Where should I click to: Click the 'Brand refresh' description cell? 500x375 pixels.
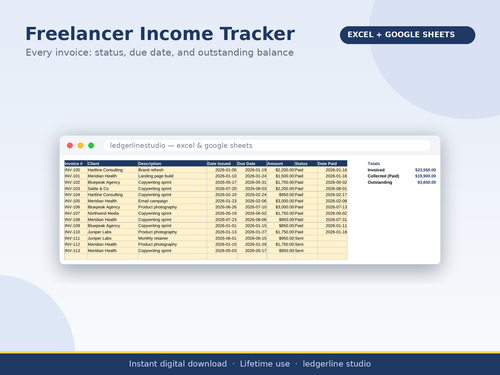coord(172,170)
